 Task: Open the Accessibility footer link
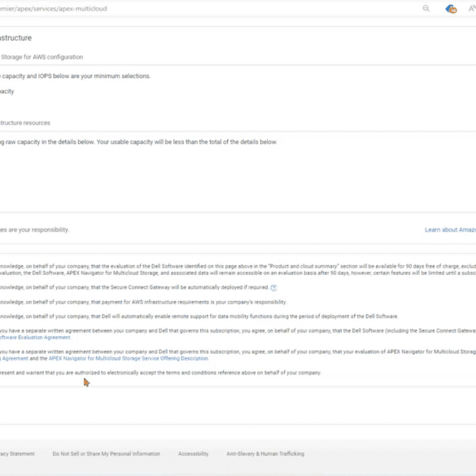(194, 454)
